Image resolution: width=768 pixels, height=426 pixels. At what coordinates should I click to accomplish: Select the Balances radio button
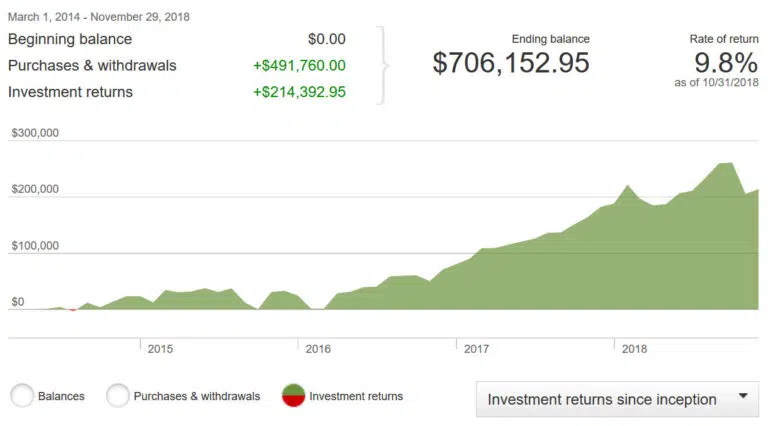23,396
